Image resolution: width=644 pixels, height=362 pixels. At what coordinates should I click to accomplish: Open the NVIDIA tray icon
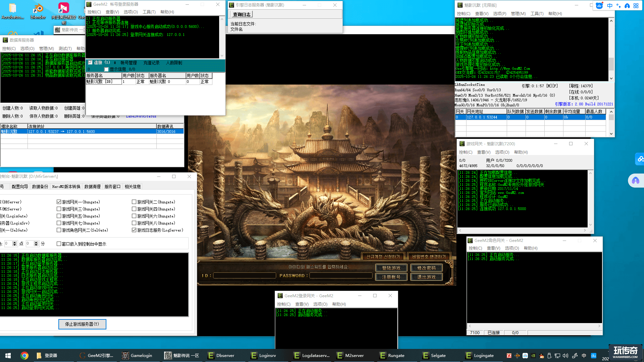tap(533, 356)
